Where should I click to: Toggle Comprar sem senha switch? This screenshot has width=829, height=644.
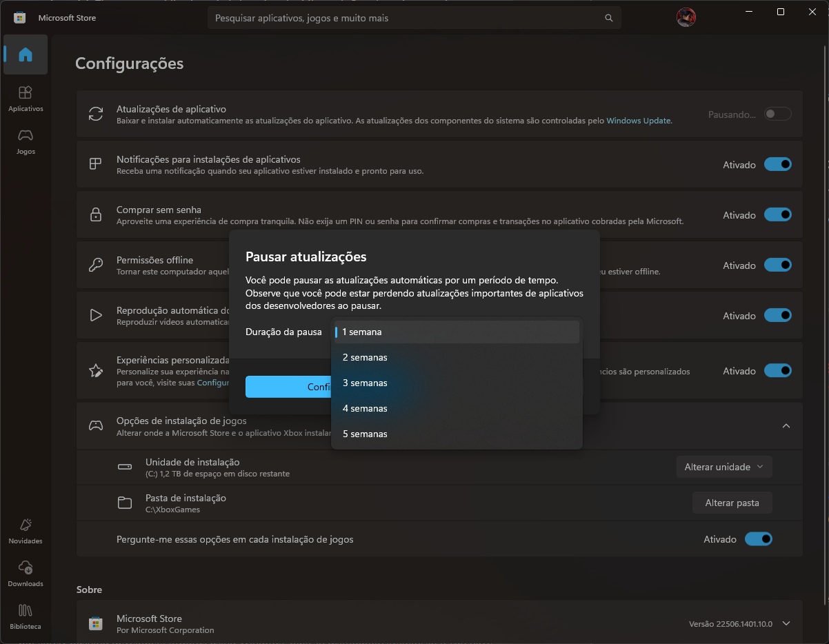click(777, 214)
